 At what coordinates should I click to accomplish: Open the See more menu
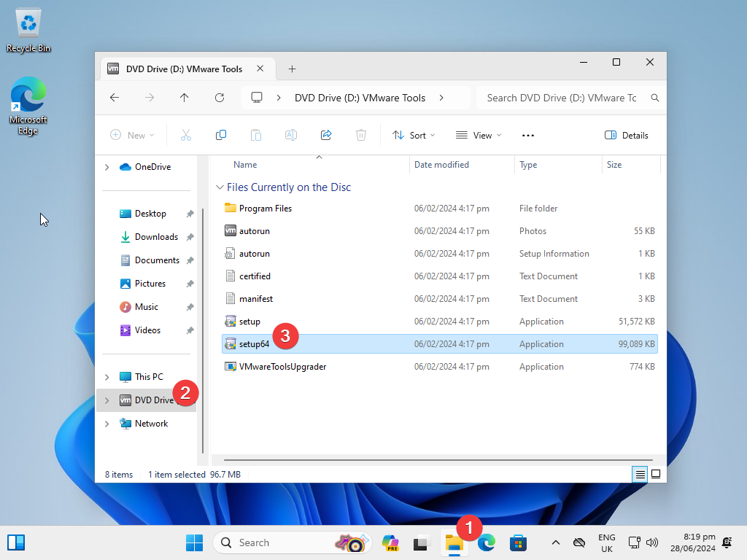(527, 135)
